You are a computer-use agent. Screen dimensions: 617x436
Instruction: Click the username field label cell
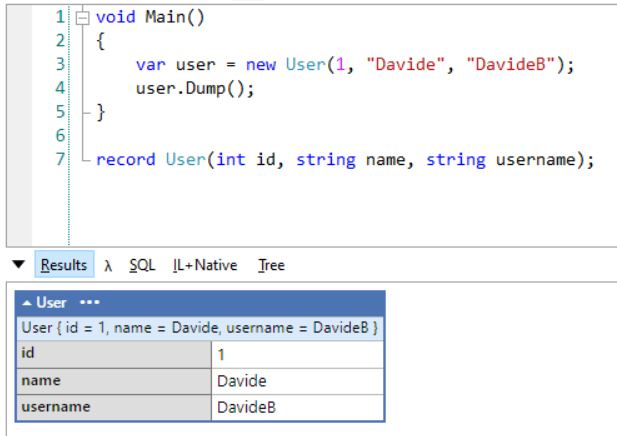click(x=114, y=407)
